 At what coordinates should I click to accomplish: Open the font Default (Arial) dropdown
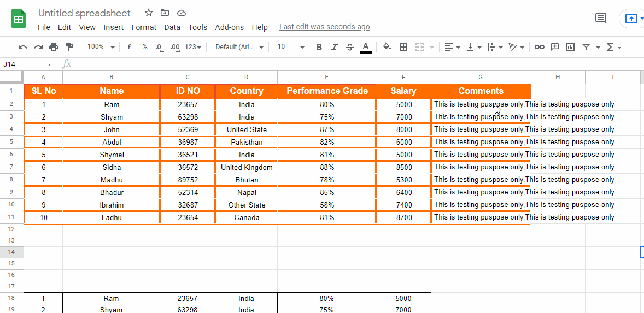tap(239, 47)
